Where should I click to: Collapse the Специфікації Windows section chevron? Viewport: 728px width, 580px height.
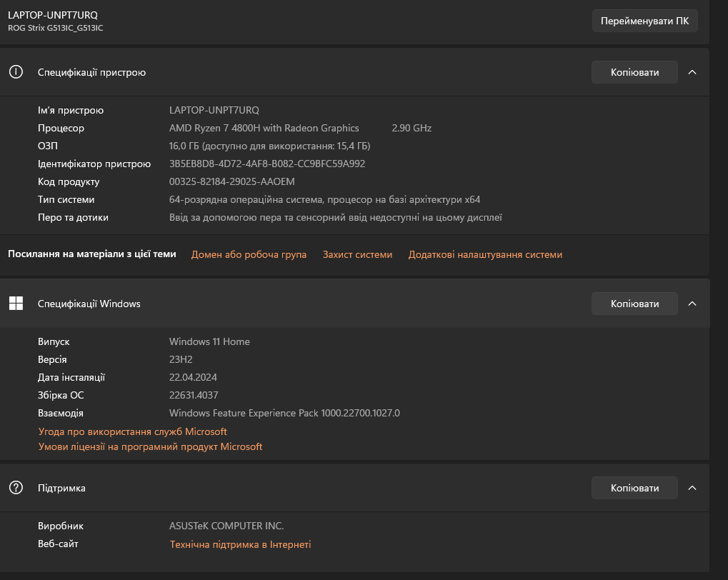(x=692, y=304)
